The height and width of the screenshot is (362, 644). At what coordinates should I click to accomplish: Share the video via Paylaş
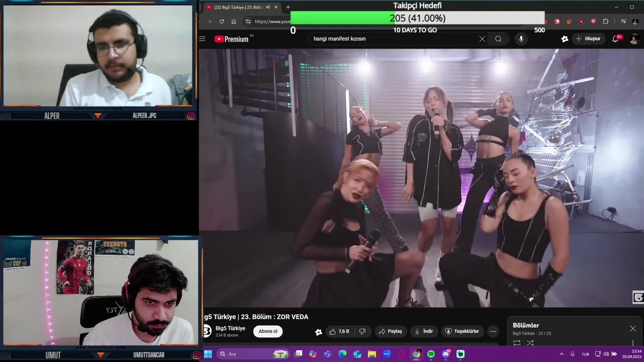click(x=390, y=331)
